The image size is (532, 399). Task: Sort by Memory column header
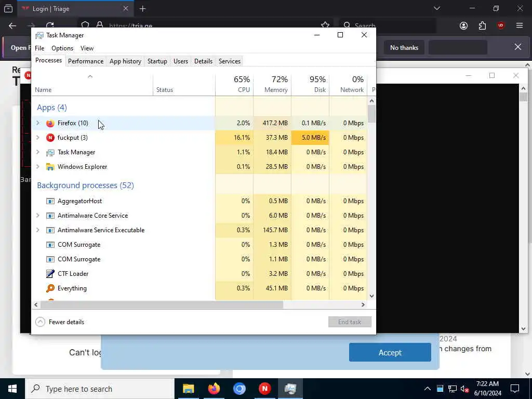(272, 84)
